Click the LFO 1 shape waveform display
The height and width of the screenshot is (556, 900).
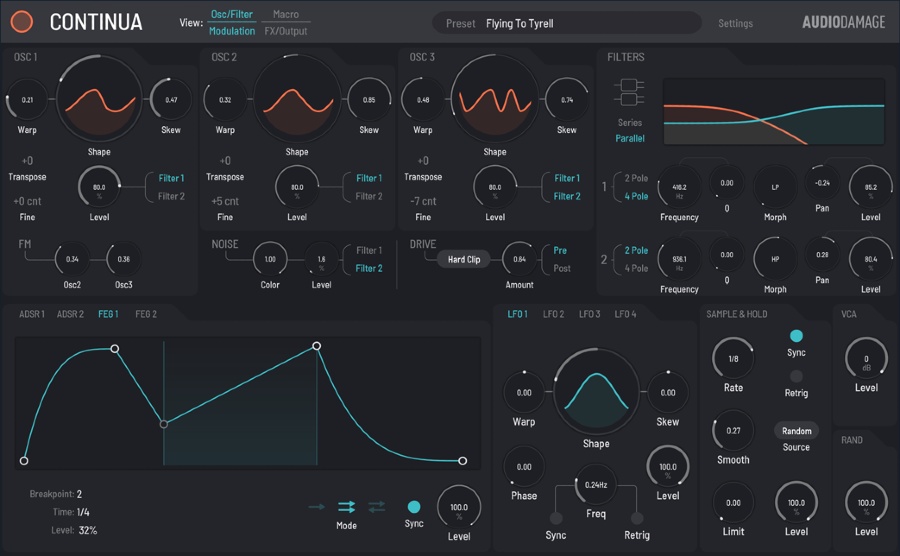595,392
